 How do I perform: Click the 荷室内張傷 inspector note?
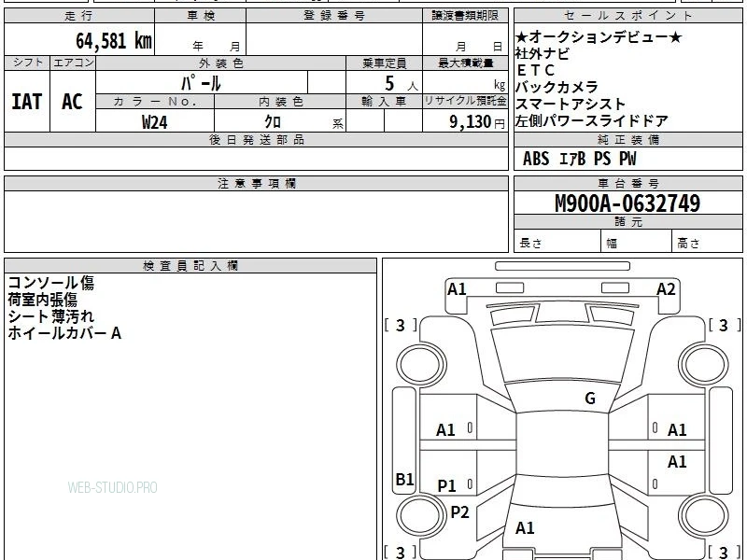tap(42, 300)
